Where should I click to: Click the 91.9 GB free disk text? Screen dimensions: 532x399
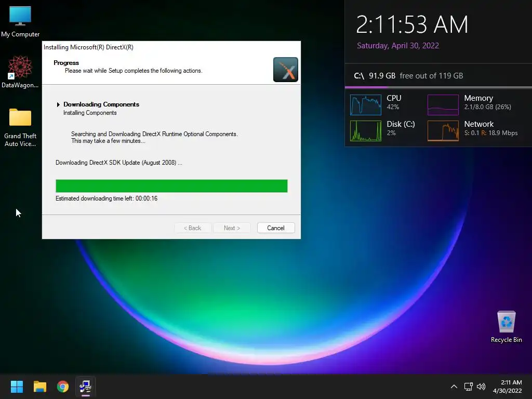[x=415, y=76]
